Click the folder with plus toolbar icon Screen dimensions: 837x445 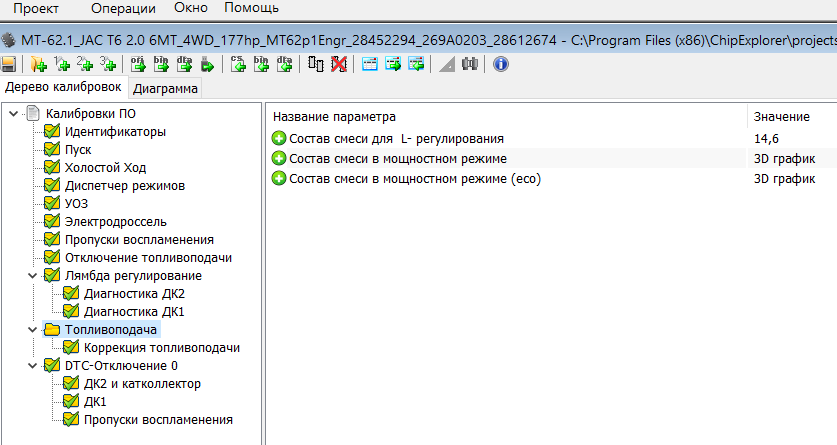[x=38, y=65]
